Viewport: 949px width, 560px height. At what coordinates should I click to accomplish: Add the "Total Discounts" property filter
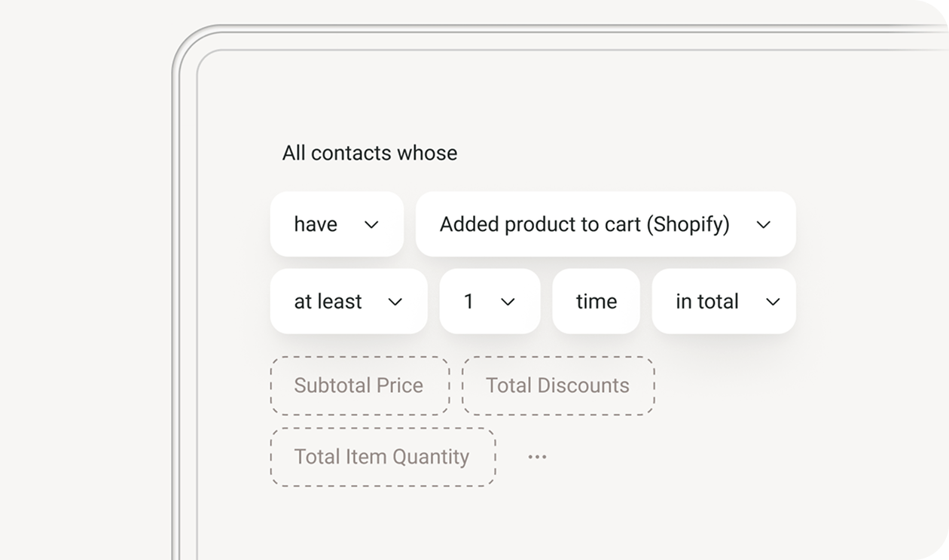point(557,385)
